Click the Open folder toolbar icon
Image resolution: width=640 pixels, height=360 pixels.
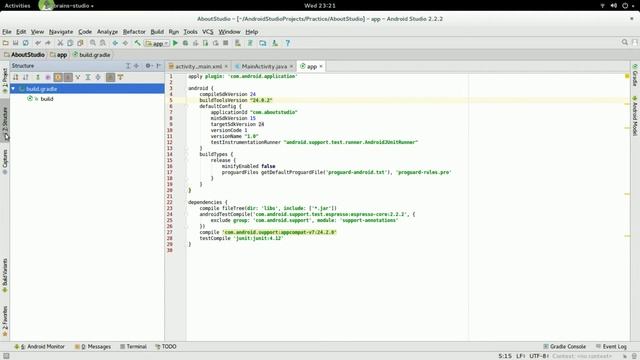pos(5,43)
